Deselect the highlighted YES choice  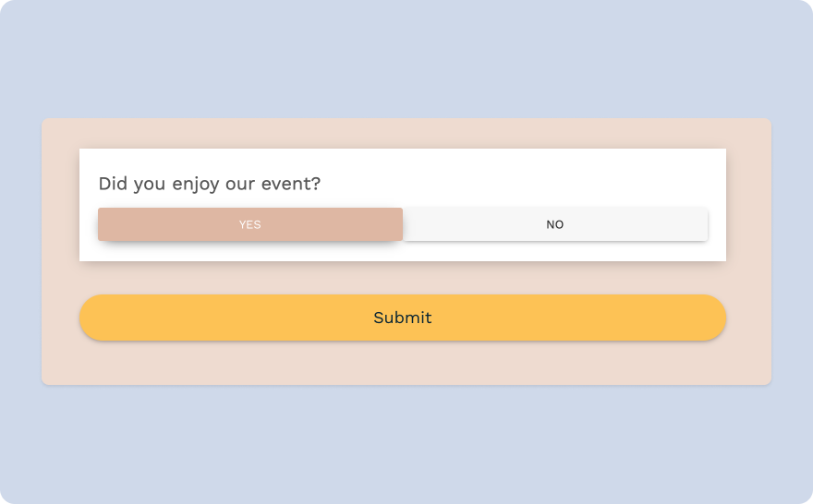tap(250, 224)
